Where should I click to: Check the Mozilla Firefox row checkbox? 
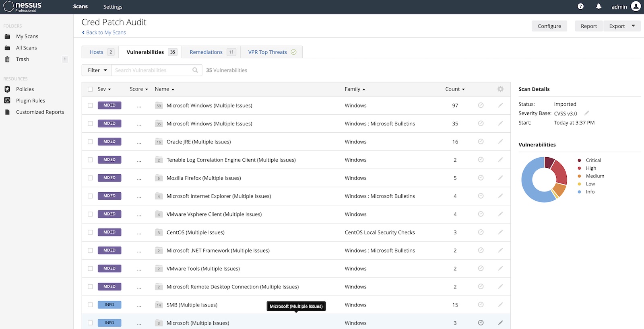pos(90,178)
